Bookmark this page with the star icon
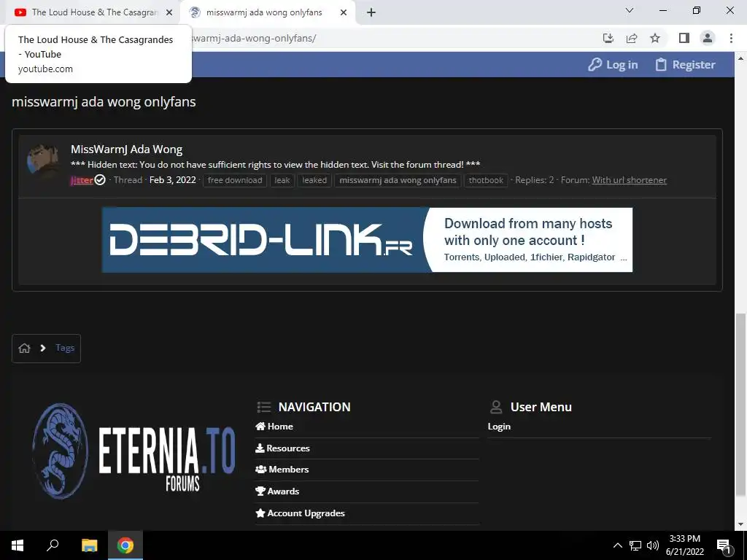747x560 pixels. (655, 38)
